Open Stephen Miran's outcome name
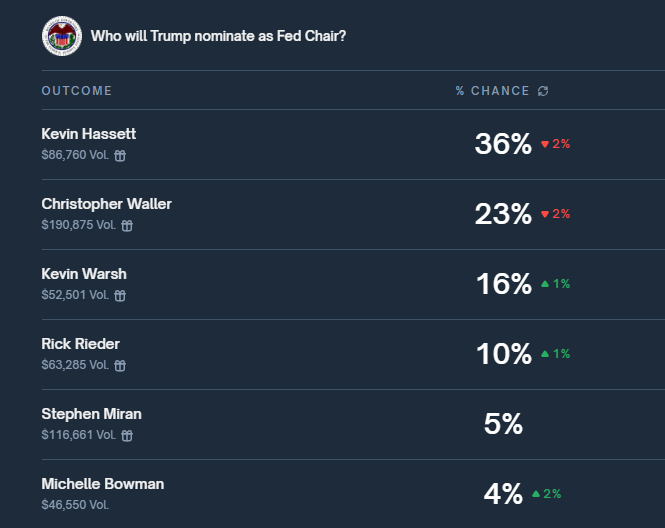665x528 pixels. click(92, 414)
